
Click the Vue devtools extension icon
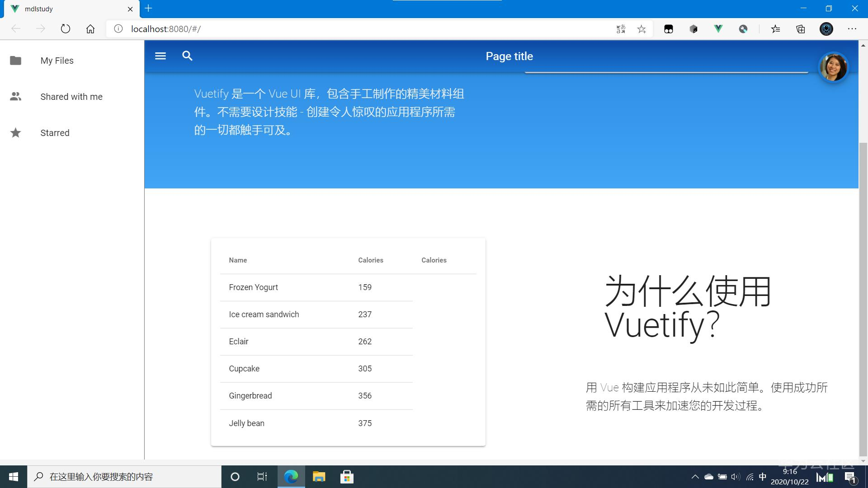point(718,29)
